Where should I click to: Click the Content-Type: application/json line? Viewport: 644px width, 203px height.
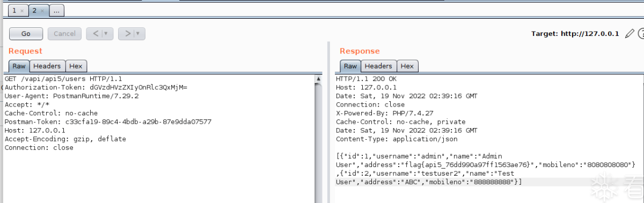397,139
